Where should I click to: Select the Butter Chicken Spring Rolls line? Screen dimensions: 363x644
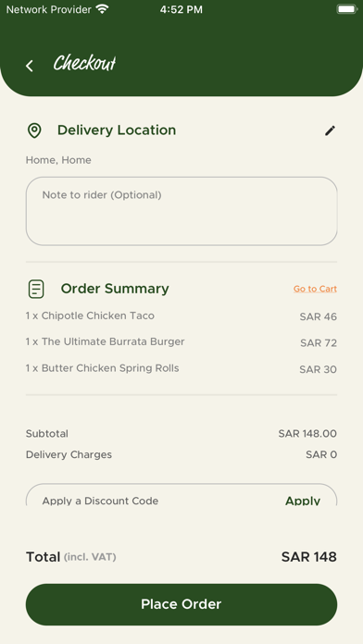pyautogui.click(x=181, y=368)
